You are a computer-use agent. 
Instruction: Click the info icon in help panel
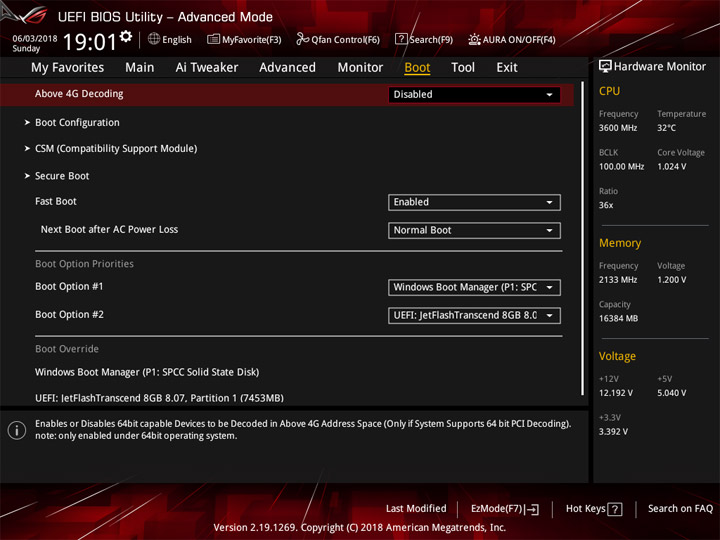(x=17, y=430)
